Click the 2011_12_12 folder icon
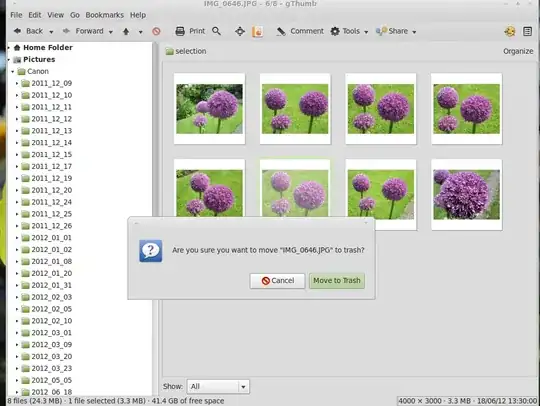Viewport: 540px width, 406px height. [x=25, y=119]
